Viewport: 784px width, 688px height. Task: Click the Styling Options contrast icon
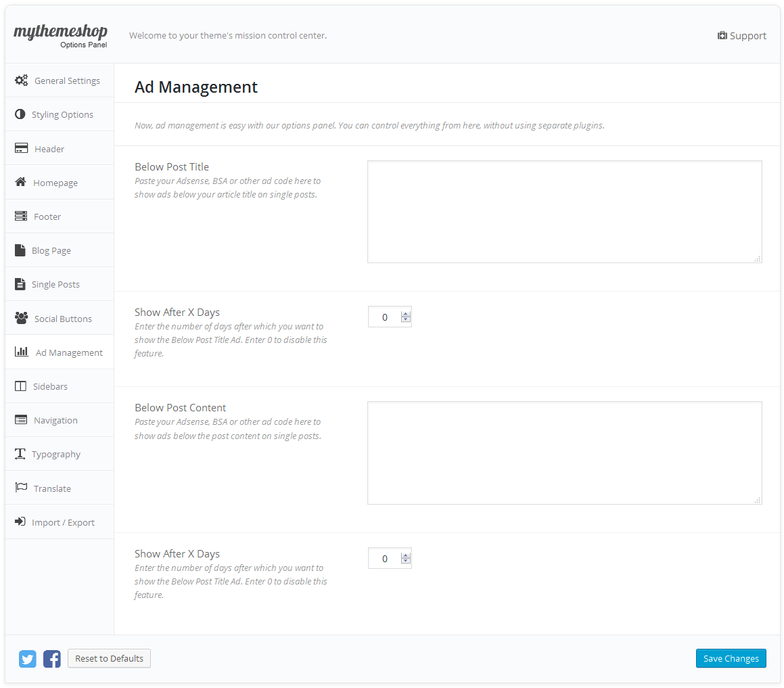20,114
